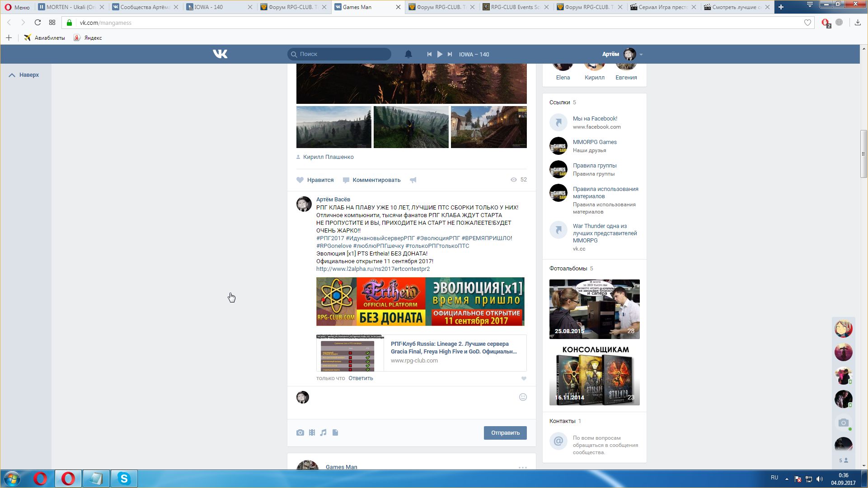The image size is (868, 488).
Task: Switch to IOWA - 140 tab
Action: 219,7
